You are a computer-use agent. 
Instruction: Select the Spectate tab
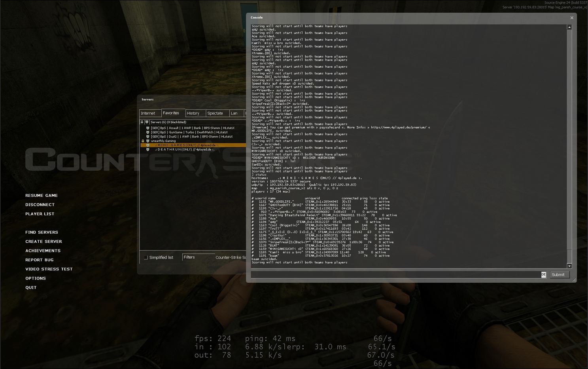[215, 113]
